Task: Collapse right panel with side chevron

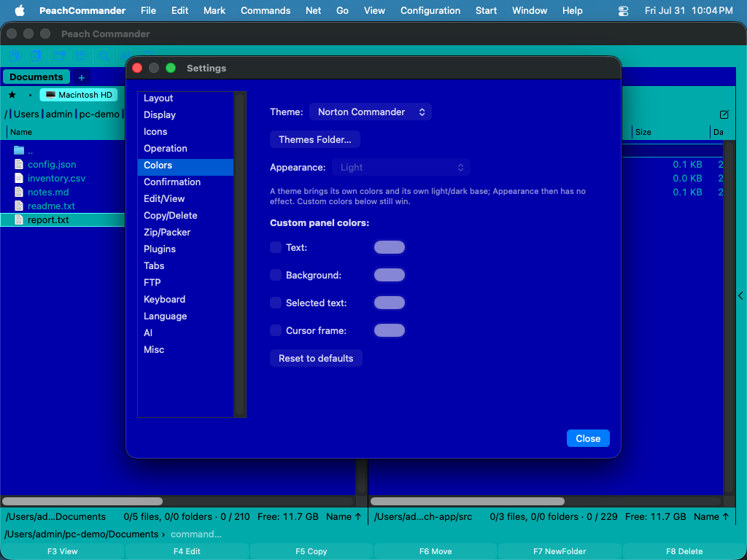Action: (x=741, y=296)
